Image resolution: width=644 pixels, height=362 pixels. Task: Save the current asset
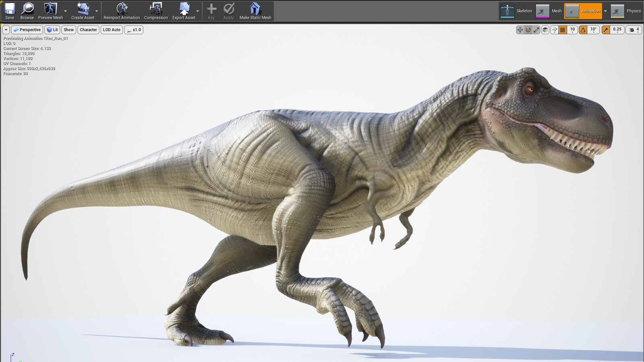(9, 11)
